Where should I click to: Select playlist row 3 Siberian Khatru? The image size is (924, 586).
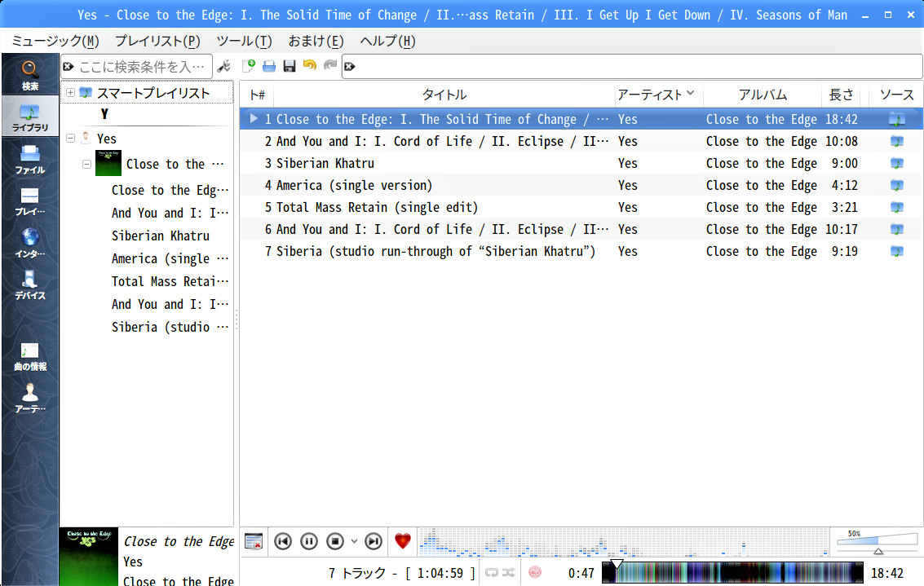581,163
